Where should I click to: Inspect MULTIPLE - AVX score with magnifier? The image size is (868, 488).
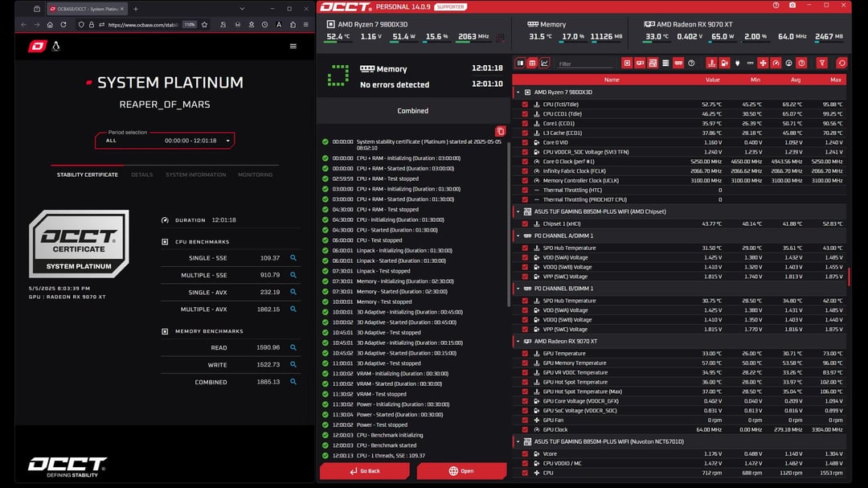click(x=293, y=309)
